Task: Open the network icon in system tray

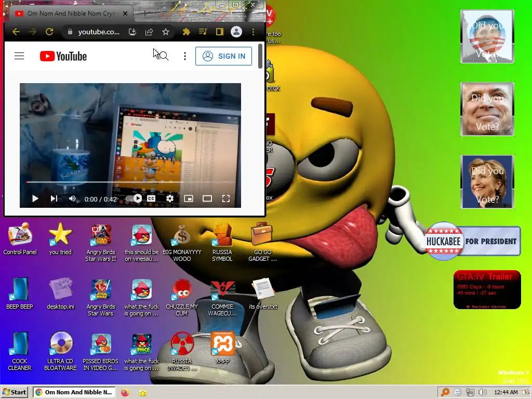Action: pos(470,392)
